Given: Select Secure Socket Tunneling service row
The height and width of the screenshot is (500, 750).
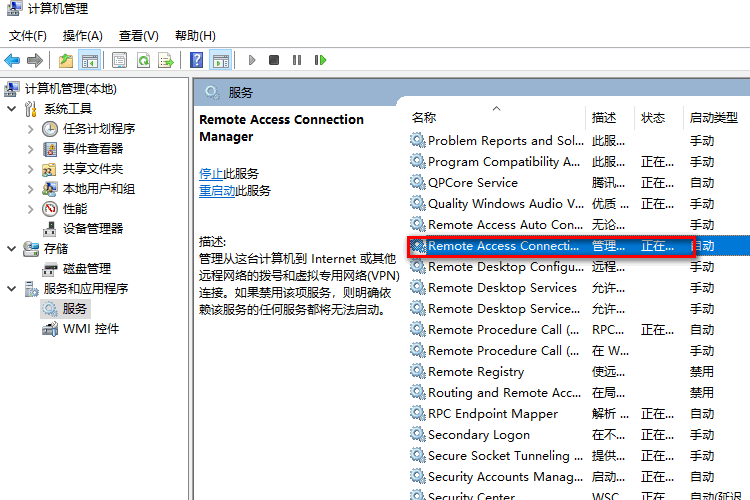Looking at the screenshot, I should point(579,456).
